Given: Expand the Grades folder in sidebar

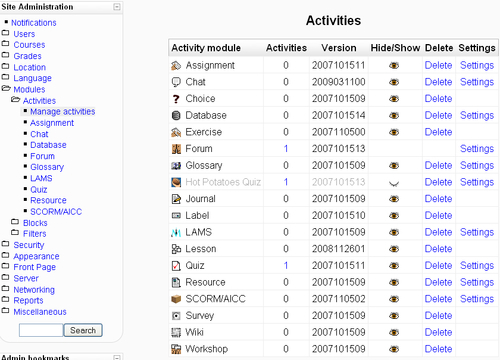Looking at the screenshot, I should coord(5,55).
